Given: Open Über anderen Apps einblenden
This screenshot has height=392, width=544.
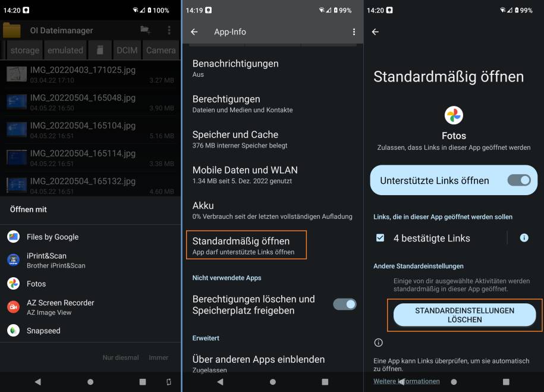Looking at the screenshot, I should pyautogui.click(x=273, y=363).
